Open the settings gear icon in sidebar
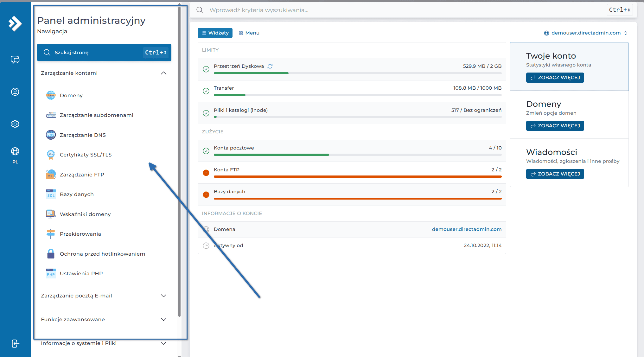This screenshot has height=357, width=644. 15,124
